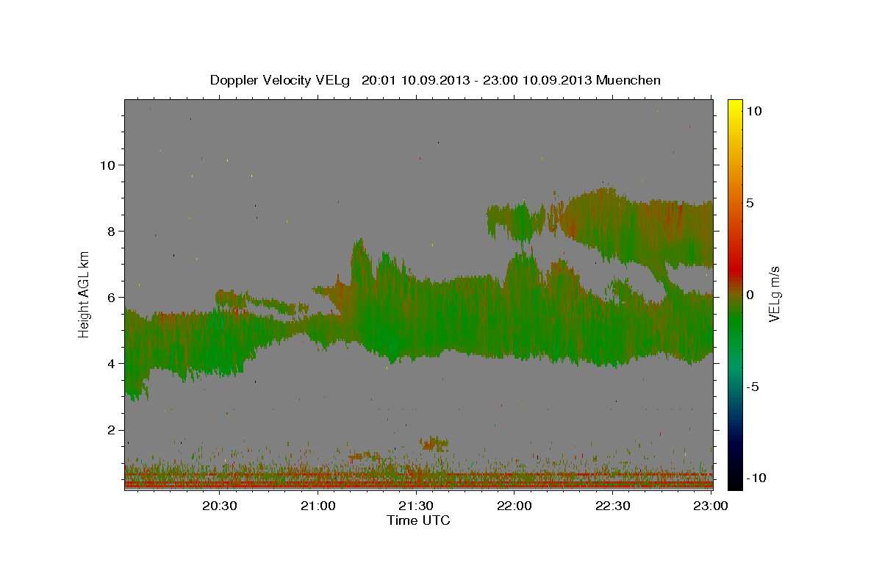The width and height of the screenshot is (882, 588).
Task: Click the colorbar value 10 label
Action: tap(753, 111)
